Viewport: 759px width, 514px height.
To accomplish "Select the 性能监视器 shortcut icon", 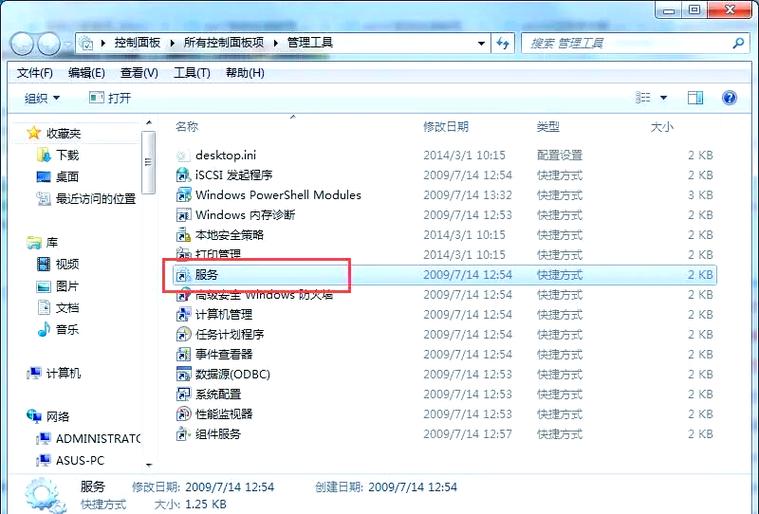I will pos(183,414).
